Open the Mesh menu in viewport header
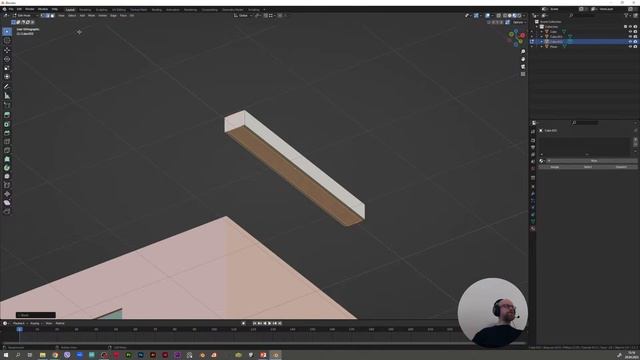Screen dimensions: 640x360 91,16
